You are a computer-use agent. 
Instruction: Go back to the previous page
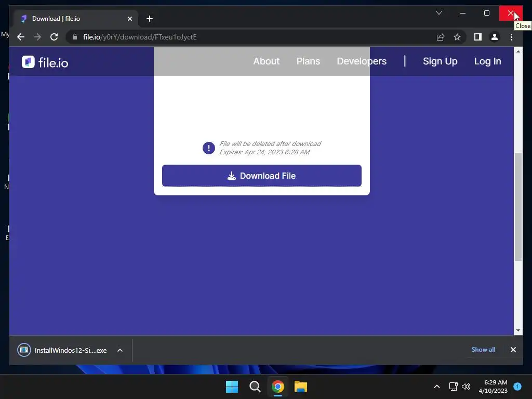[21, 37]
